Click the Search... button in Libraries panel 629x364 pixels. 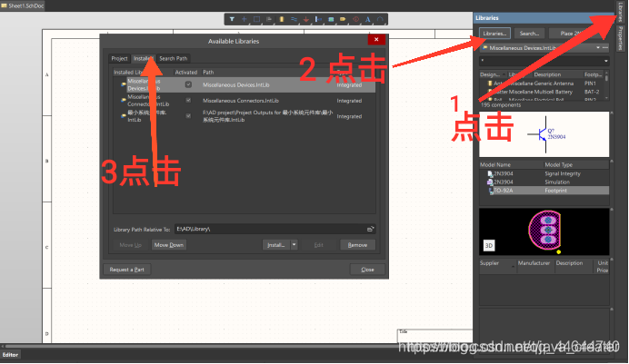(530, 34)
